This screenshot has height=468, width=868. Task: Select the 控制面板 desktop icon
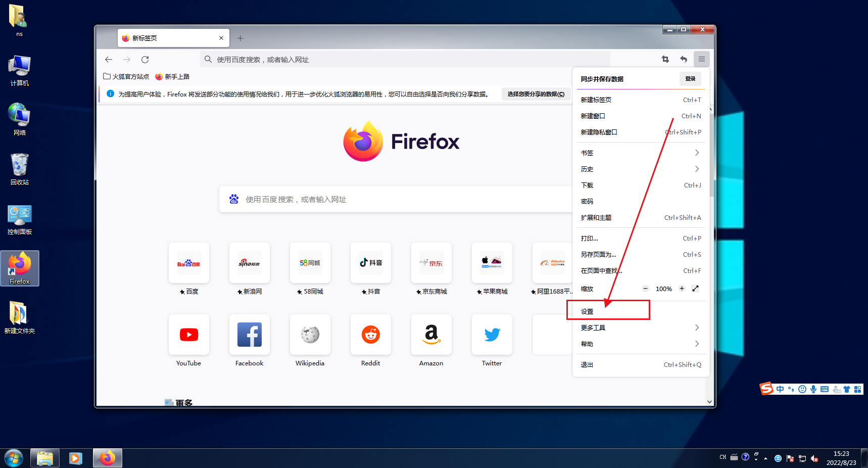coord(20,219)
